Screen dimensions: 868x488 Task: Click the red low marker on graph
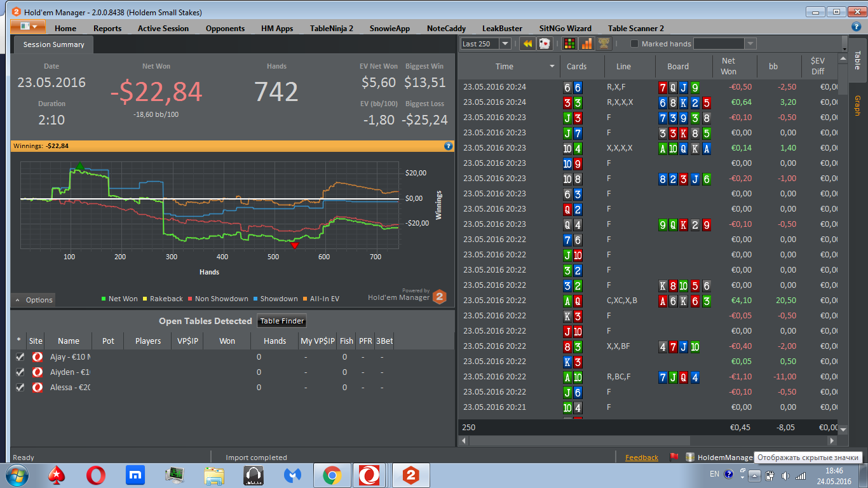[x=294, y=245]
